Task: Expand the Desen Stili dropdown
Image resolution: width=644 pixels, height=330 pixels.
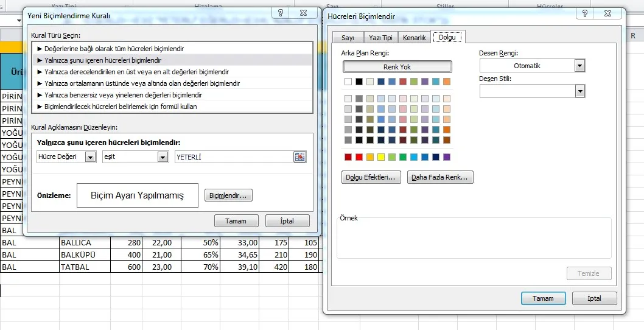Action: pyautogui.click(x=579, y=91)
